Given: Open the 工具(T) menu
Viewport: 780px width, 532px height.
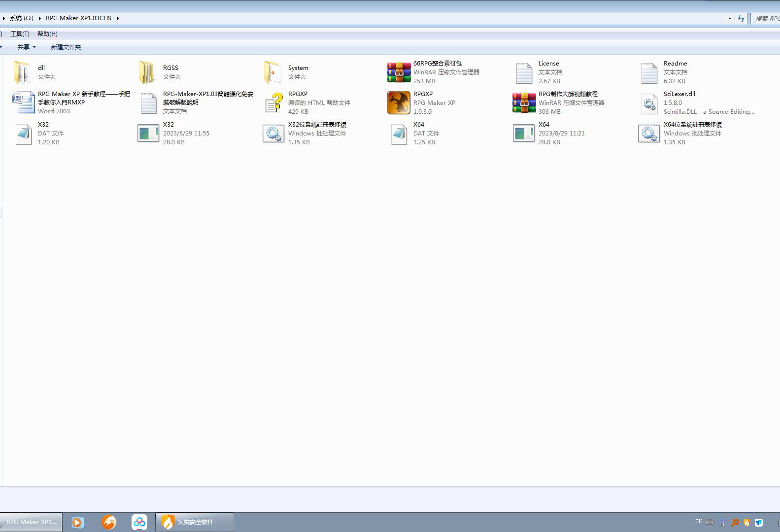Looking at the screenshot, I should 20,34.
